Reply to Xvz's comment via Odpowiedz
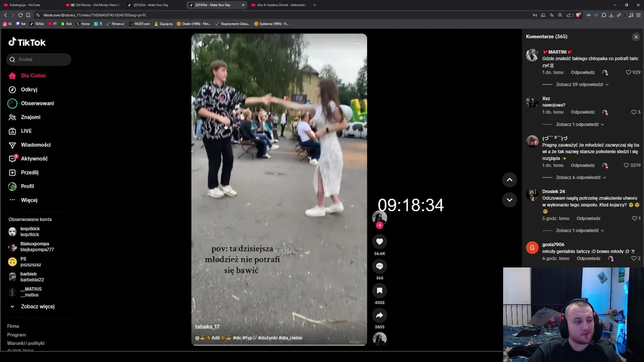Screen dimensions: 644x362 coord(583,112)
